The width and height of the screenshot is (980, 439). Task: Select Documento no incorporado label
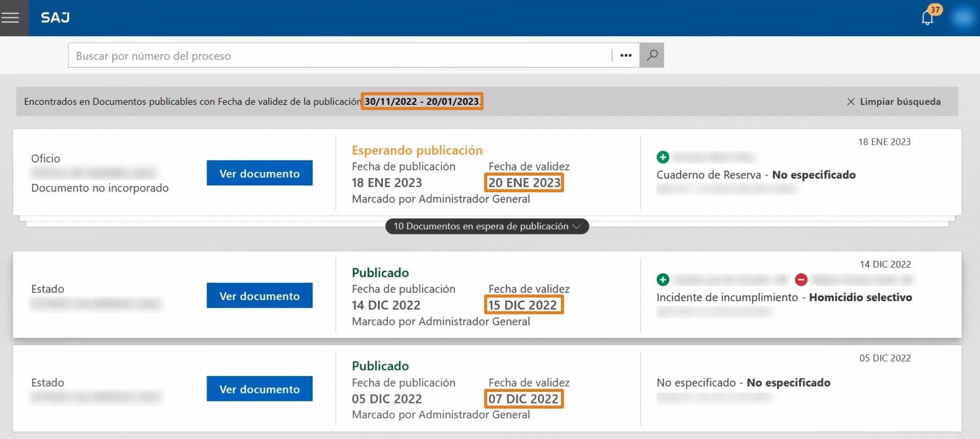100,188
